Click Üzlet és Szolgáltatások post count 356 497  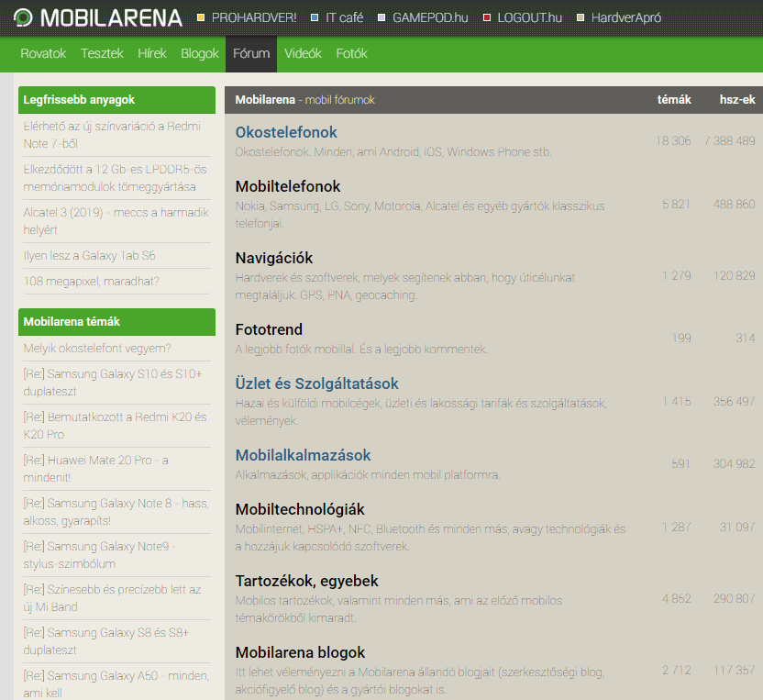click(735, 402)
